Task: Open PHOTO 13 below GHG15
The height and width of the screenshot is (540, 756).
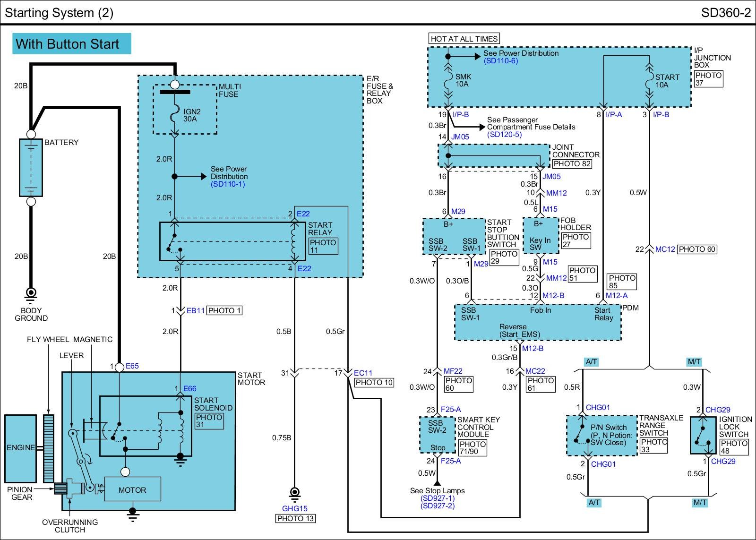Action: click(295, 519)
